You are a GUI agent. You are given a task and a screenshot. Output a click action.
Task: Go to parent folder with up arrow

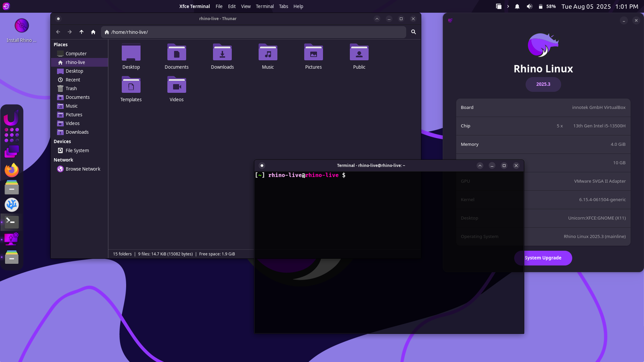point(81,32)
